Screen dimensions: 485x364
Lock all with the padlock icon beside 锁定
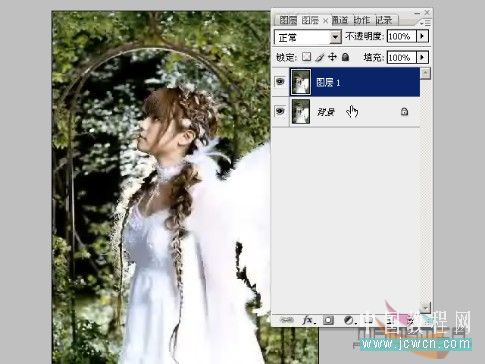346,57
